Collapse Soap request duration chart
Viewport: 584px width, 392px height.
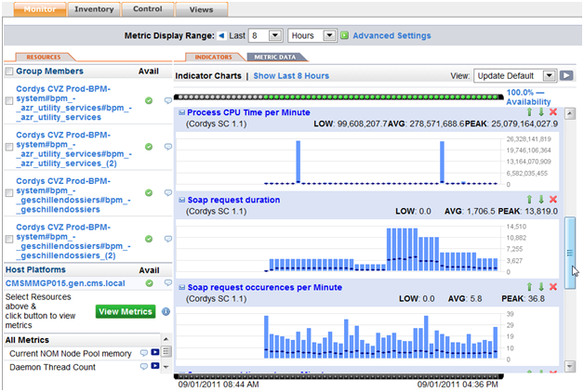181,200
